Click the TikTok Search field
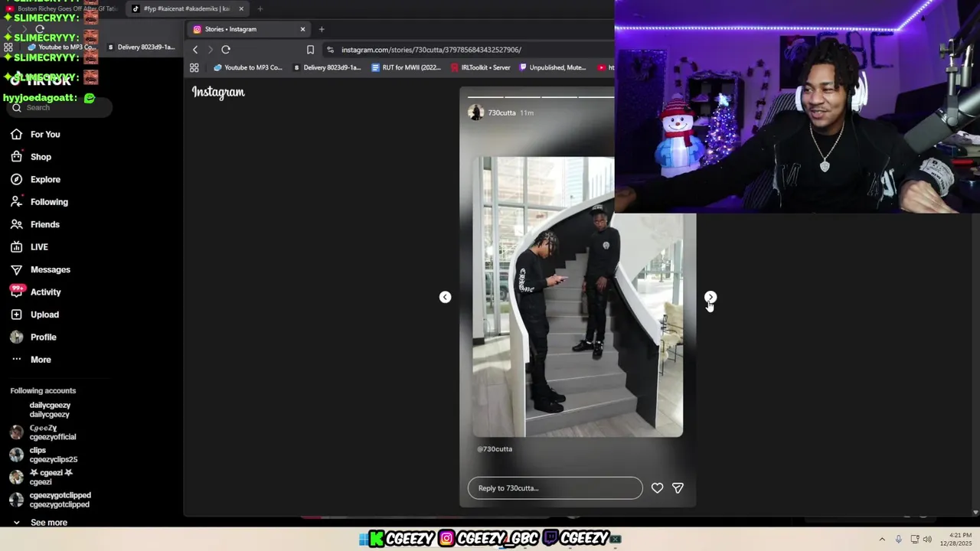 58,108
